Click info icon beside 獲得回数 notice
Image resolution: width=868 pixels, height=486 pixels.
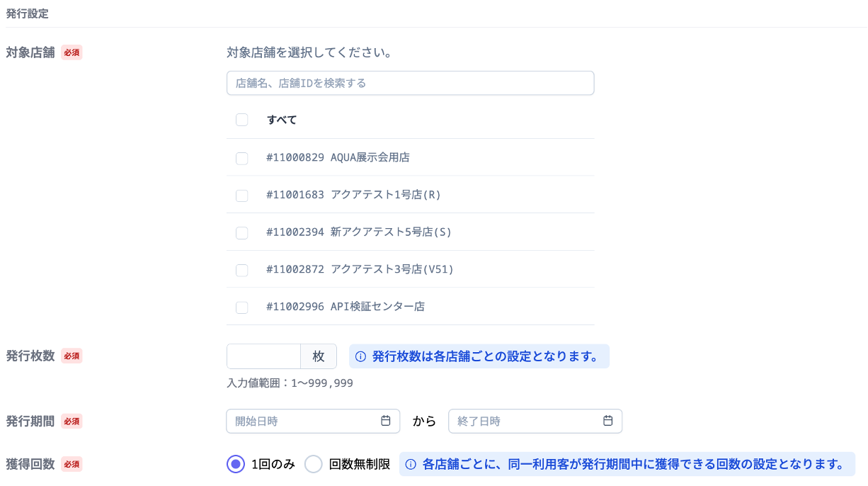(411, 465)
